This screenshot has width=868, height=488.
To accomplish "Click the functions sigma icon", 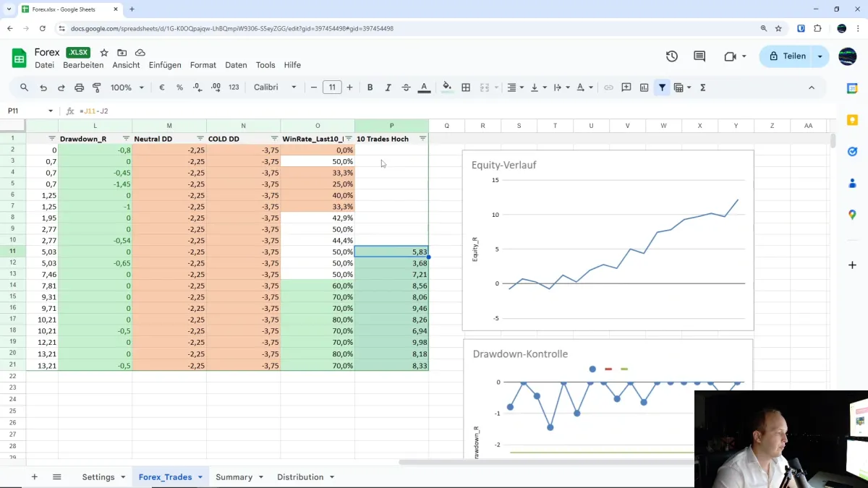I will (x=702, y=87).
